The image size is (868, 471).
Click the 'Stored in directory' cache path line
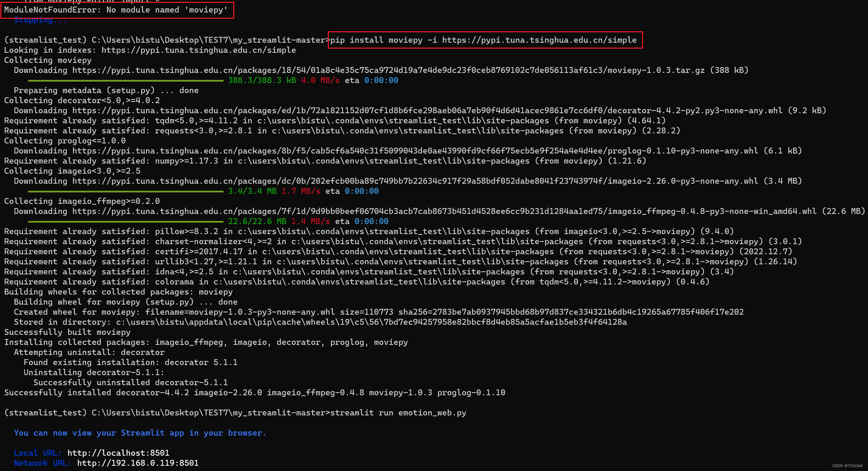(x=320, y=322)
